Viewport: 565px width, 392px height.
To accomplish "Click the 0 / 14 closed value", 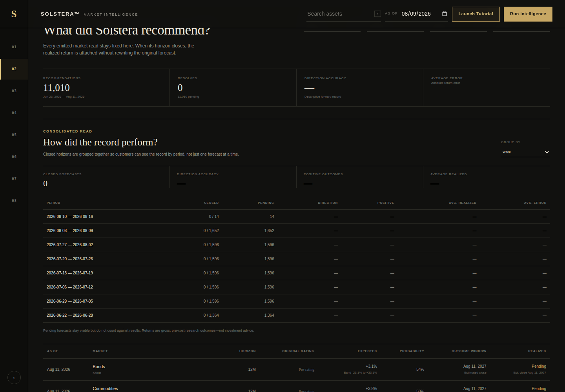I will click(x=214, y=217).
